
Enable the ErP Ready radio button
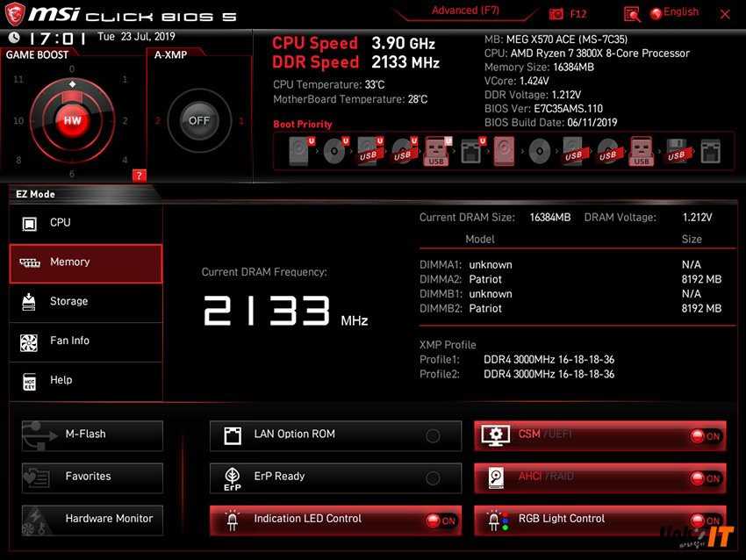[433, 478]
